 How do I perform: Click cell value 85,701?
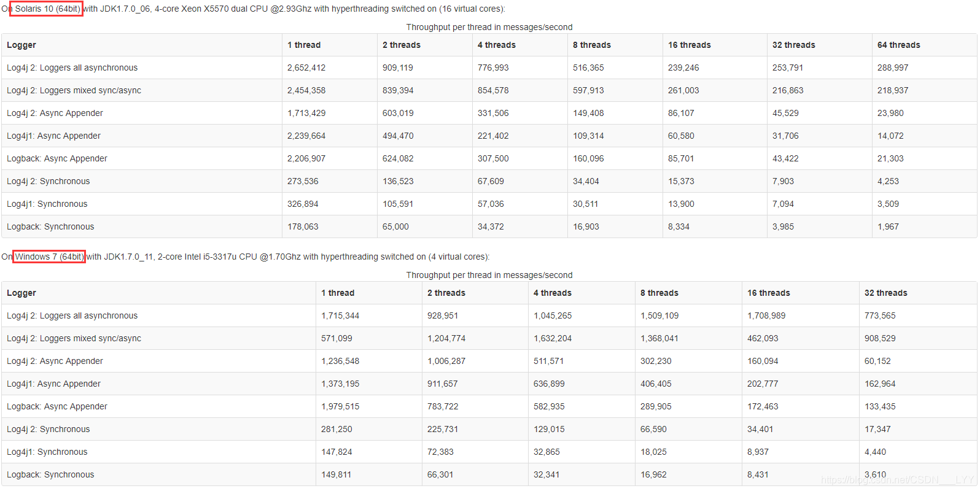[681, 158]
